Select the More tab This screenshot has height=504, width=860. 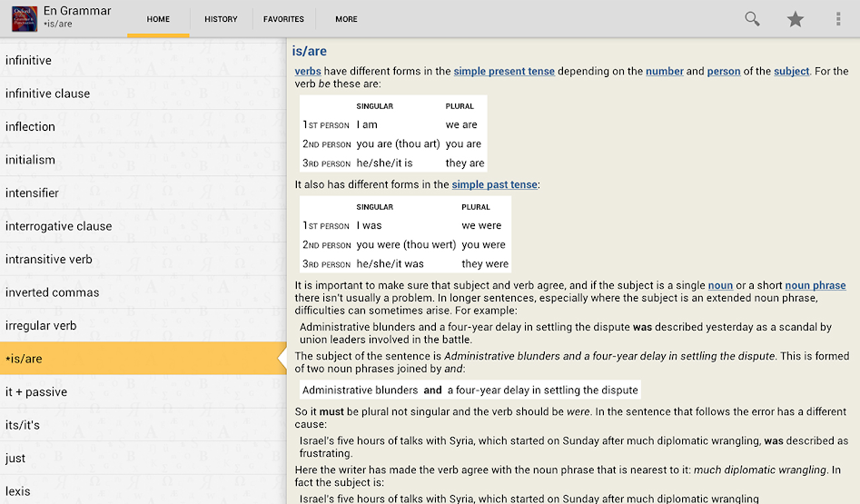(346, 19)
